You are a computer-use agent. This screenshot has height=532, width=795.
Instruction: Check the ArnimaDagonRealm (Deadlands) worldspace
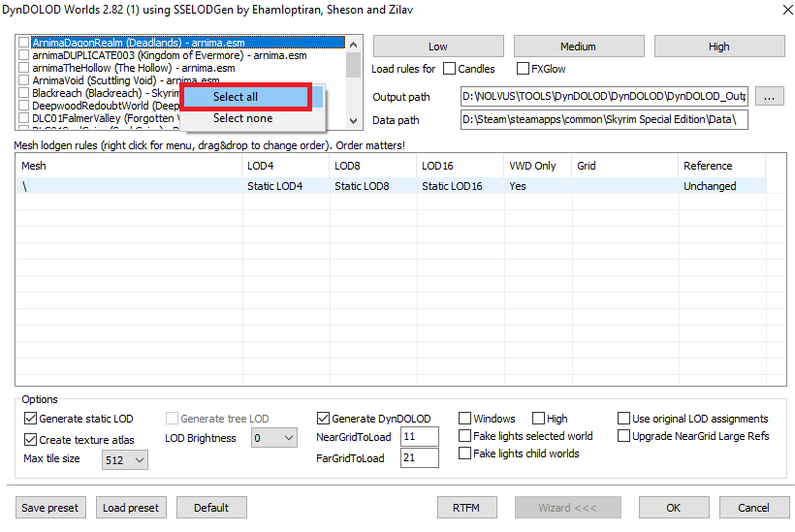[23, 43]
